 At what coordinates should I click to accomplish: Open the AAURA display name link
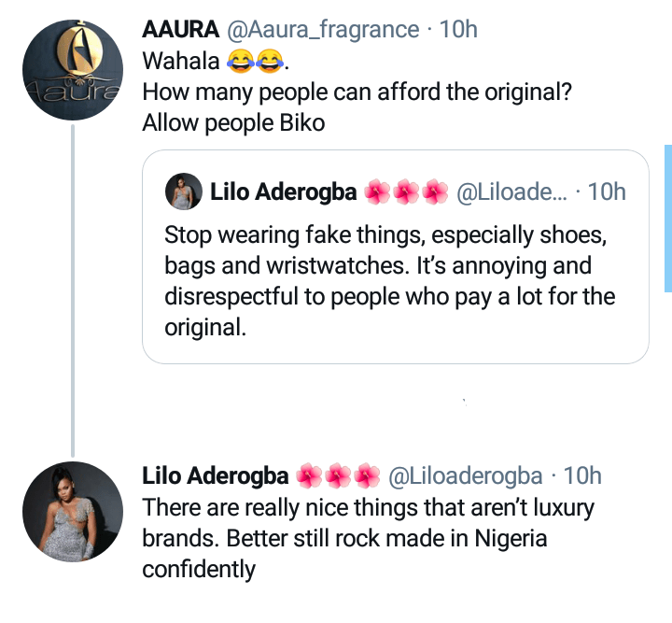tap(182, 30)
